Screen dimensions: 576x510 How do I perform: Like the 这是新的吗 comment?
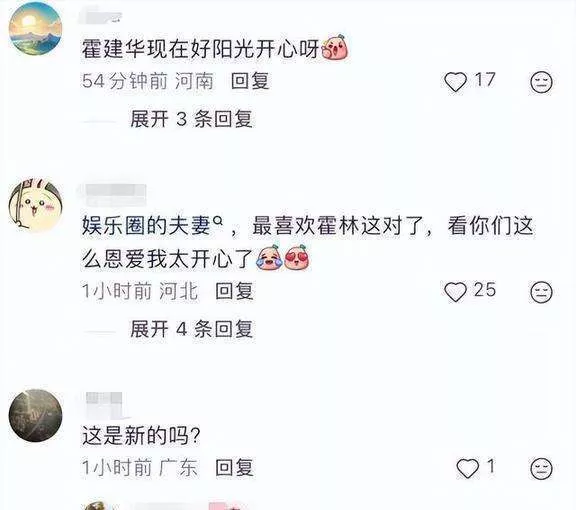[x=467, y=468]
